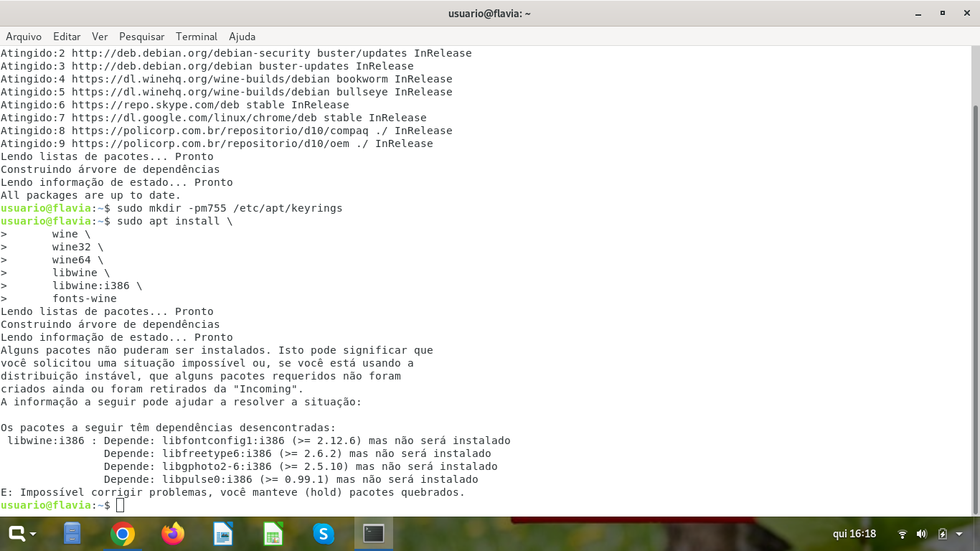This screenshot has width=980, height=551.
Task: Select the Terminal taskbar icon
Action: pos(374,534)
